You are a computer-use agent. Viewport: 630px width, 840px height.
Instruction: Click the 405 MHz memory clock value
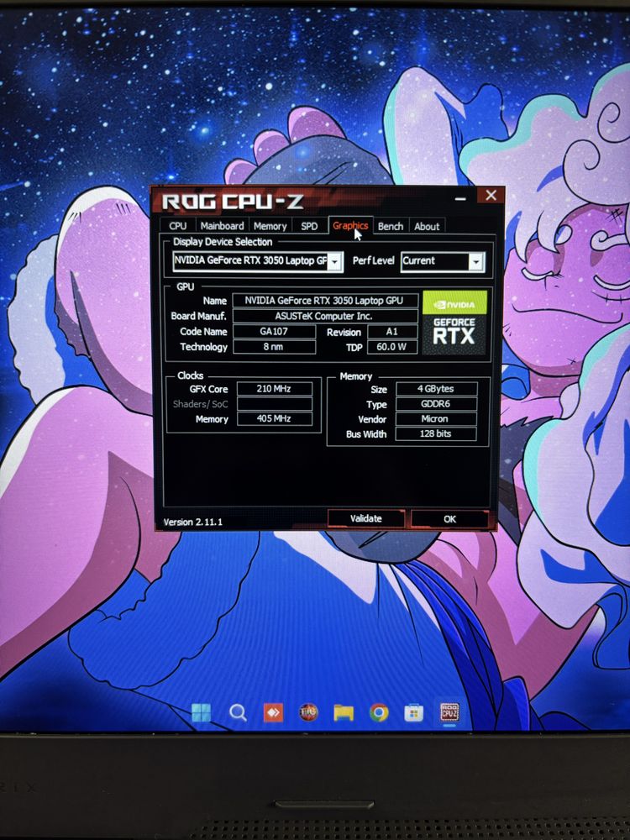click(275, 418)
